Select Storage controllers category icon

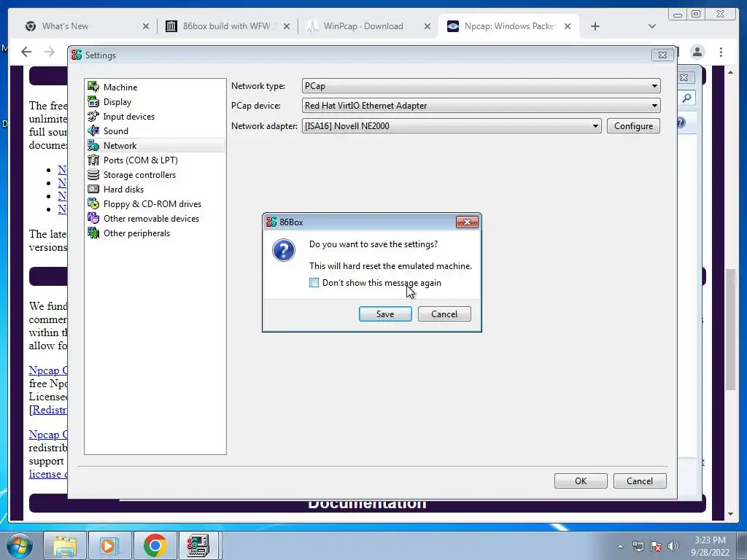(x=93, y=175)
